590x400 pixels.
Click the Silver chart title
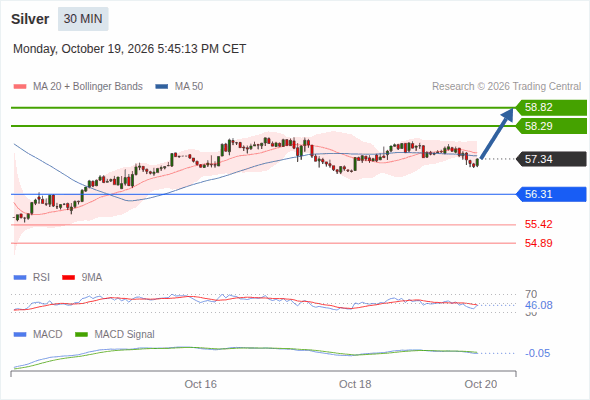coord(30,19)
